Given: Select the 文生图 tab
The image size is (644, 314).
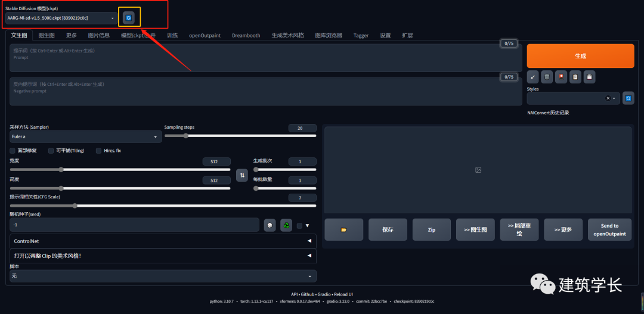Looking at the screenshot, I should pyautogui.click(x=19, y=35).
